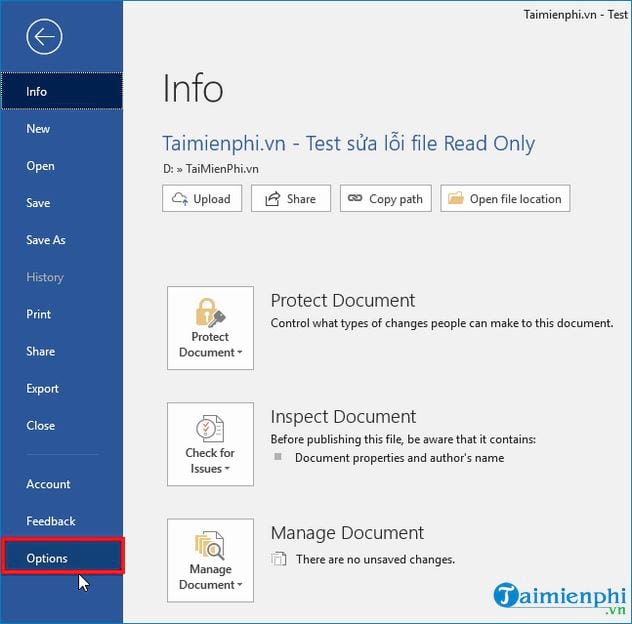The image size is (632, 624).
Task: Click the 'Inspect Document' heading
Action: pyautogui.click(x=343, y=416)
